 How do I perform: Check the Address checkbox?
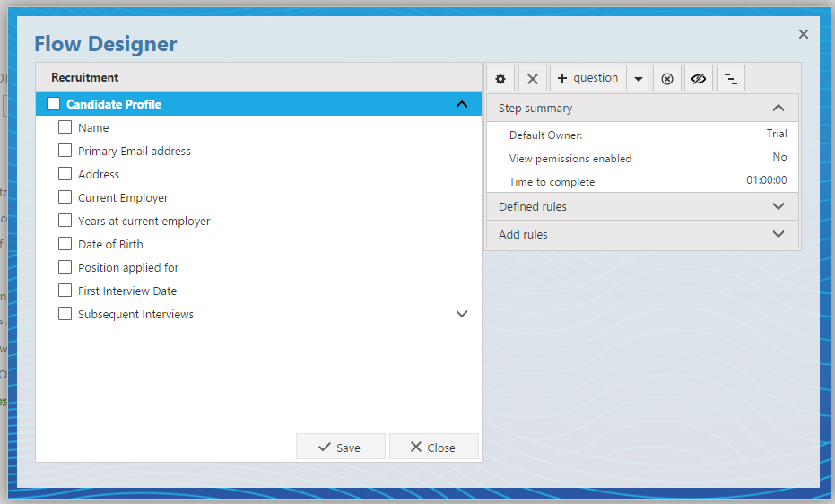(x=65, y=174)
